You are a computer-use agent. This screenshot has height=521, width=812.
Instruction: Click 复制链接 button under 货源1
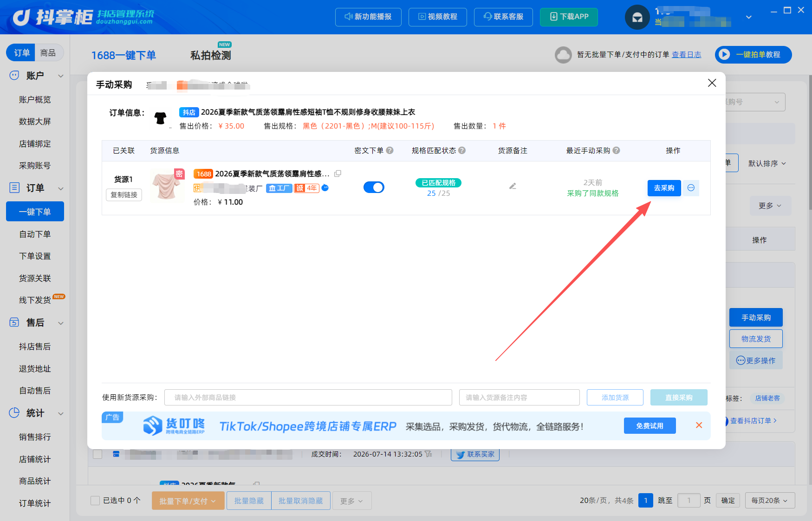pyautogui.click(x=124, y=195)
